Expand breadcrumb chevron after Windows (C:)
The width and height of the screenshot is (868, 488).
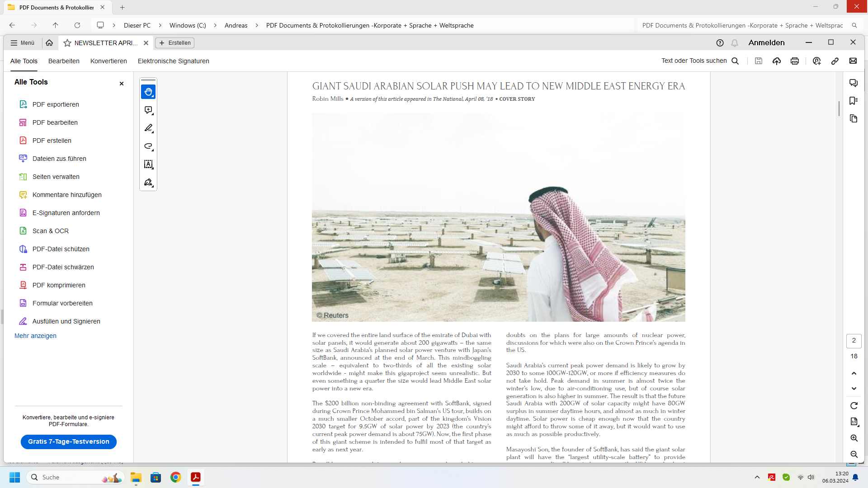pyautogui.click(x=215, y=25)
